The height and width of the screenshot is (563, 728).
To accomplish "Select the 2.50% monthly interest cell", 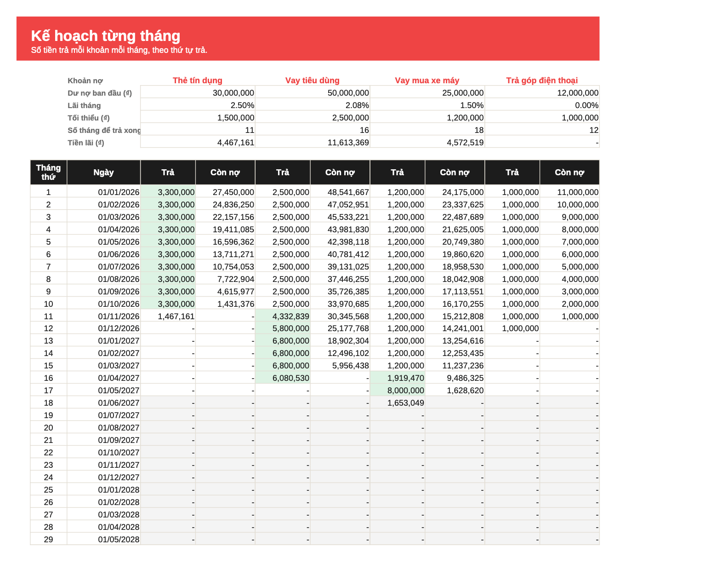I will coord(198,105).
